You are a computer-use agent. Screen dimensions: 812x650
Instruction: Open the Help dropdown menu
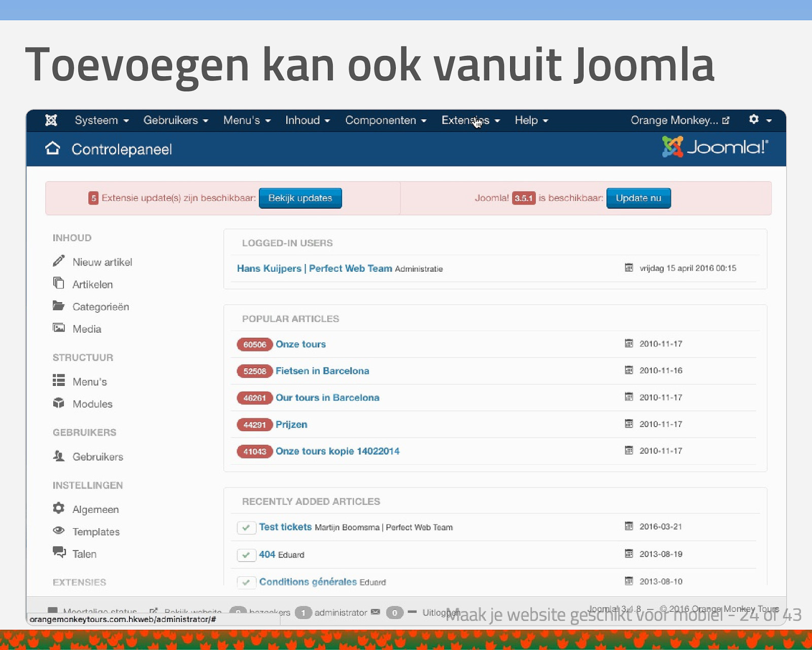tap(532, 120)
